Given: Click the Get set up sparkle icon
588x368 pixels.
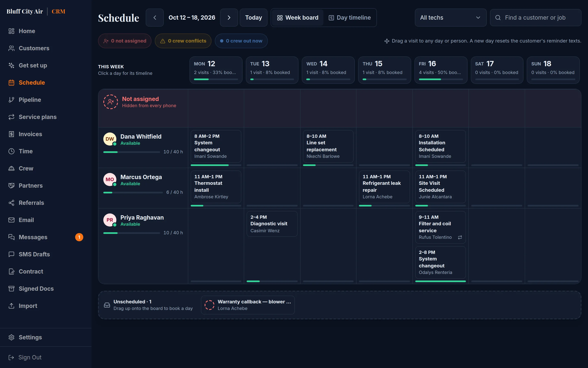Looking at the screenshot, I should (x=11, y=65).
